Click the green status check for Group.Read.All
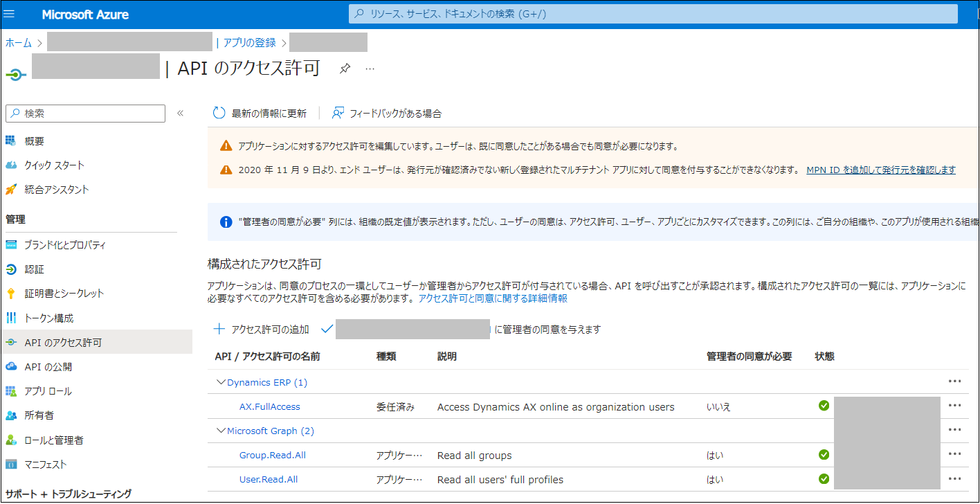This screenshot has height=504, width=980. click(824, 455)
